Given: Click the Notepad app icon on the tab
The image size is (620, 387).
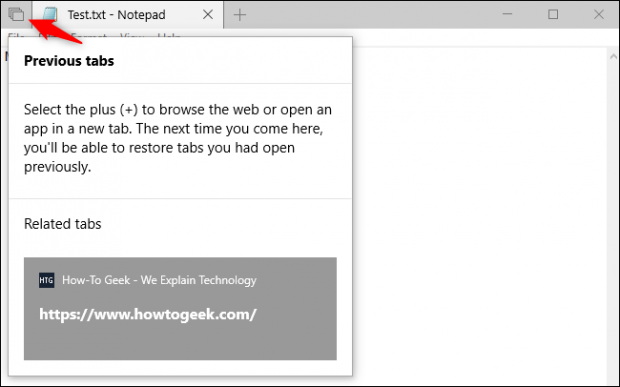Looking at the screenshot, I should click(x=50, y=15).
